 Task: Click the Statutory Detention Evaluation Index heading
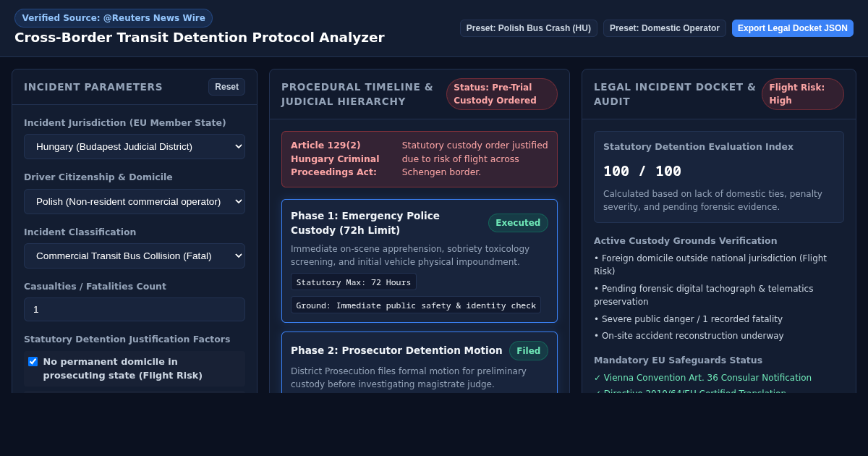point(698,147)
